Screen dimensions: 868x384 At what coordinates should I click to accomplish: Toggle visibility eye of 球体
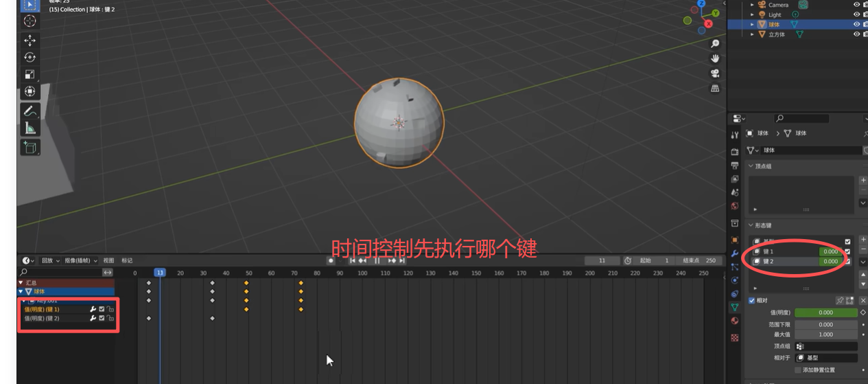point(856,24)
